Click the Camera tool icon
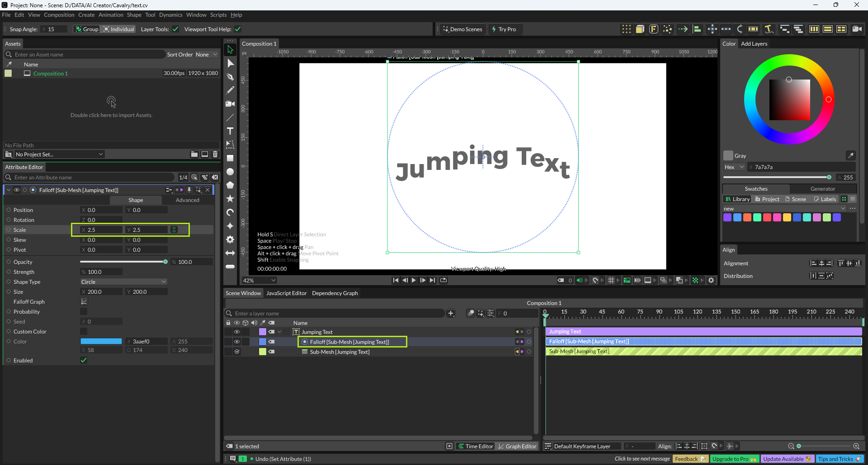868x465 pixels. coord(230,104)
